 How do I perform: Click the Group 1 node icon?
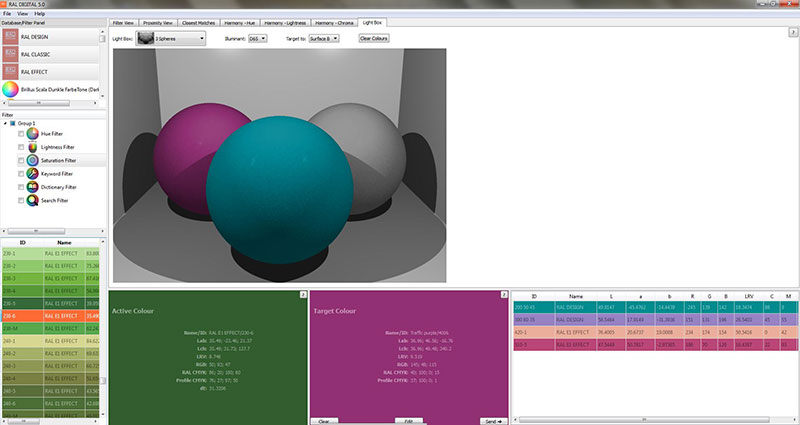pos(13,123)
